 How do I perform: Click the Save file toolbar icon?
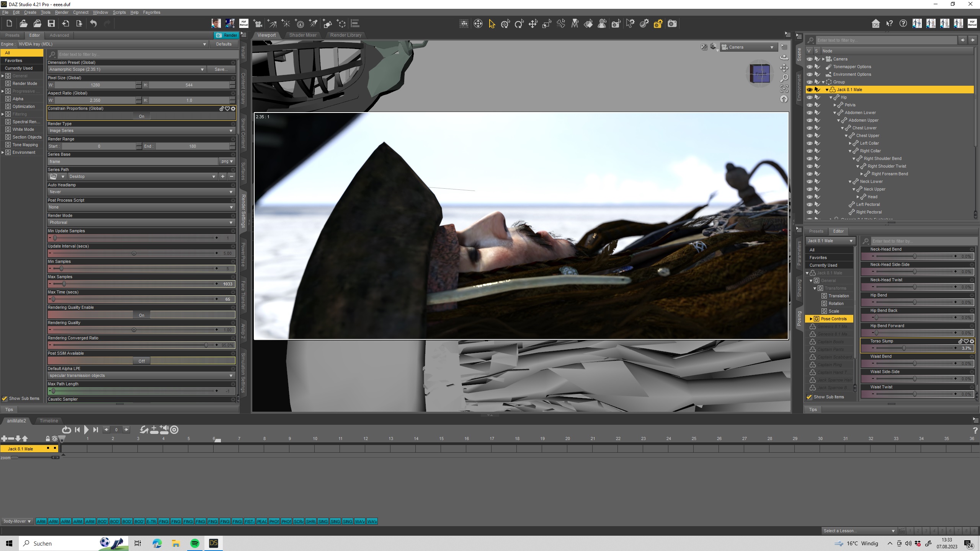pyautogui.click(x=51, y=24)
